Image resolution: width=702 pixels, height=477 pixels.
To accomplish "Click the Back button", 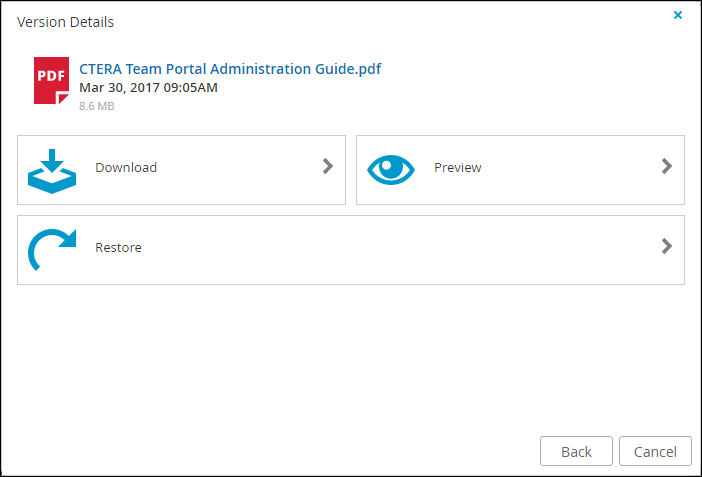I will (x=576, y=451).
